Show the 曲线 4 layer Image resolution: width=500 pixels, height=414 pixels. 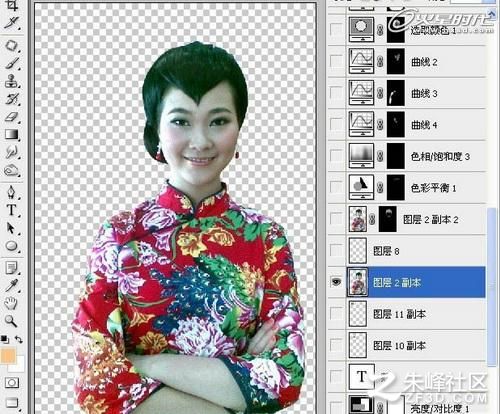pyautogui.click(x=336, y=124)
